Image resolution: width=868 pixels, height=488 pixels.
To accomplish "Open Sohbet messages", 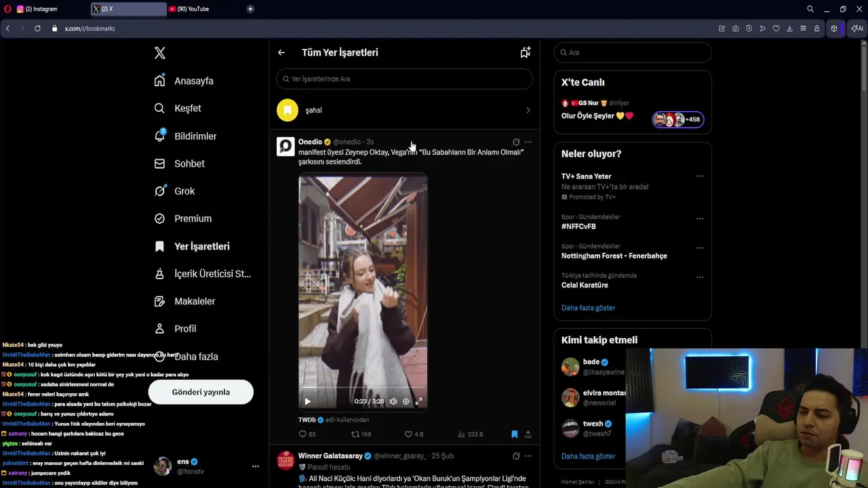I will (x=179, y=163).
